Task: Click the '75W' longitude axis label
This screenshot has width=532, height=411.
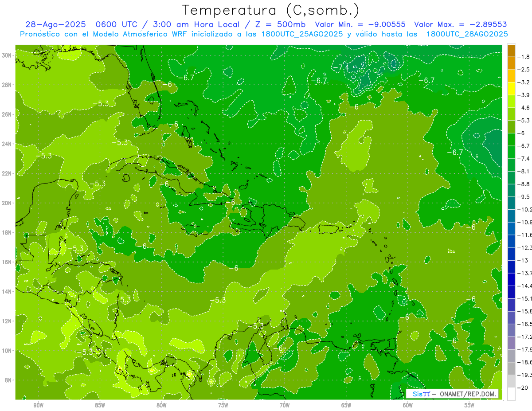Action: tap(223, 406)
